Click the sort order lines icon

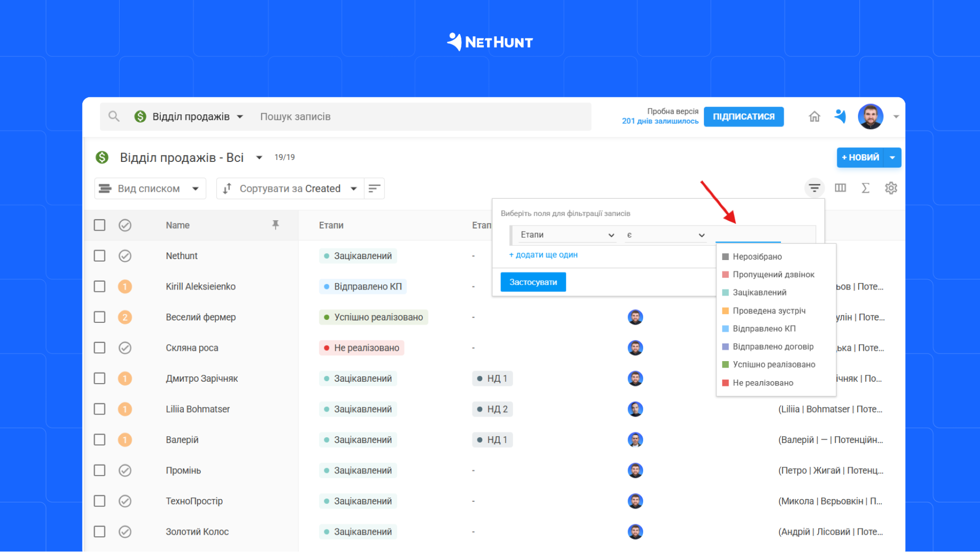[374, 188]
